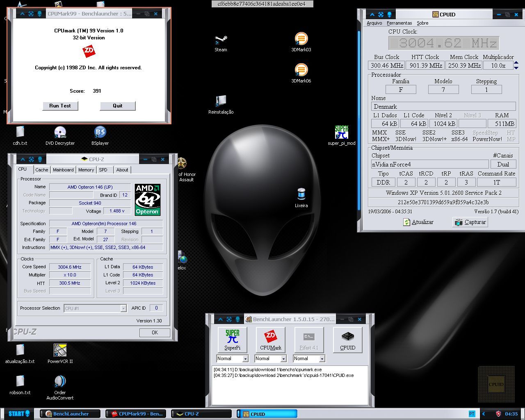Click the Voltage 1.488 v value in CPU-Z
This screenshot has height=420, width=525.
tap(116, 211)
